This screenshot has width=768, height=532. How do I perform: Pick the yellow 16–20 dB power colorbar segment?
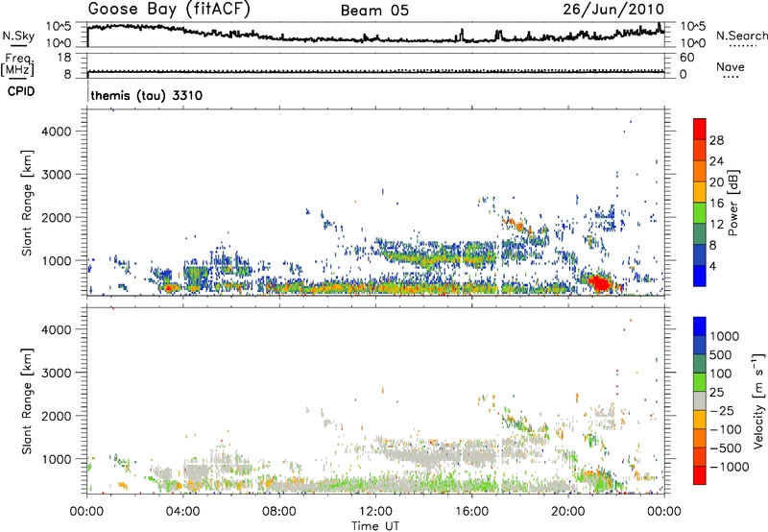pos(700,192)
